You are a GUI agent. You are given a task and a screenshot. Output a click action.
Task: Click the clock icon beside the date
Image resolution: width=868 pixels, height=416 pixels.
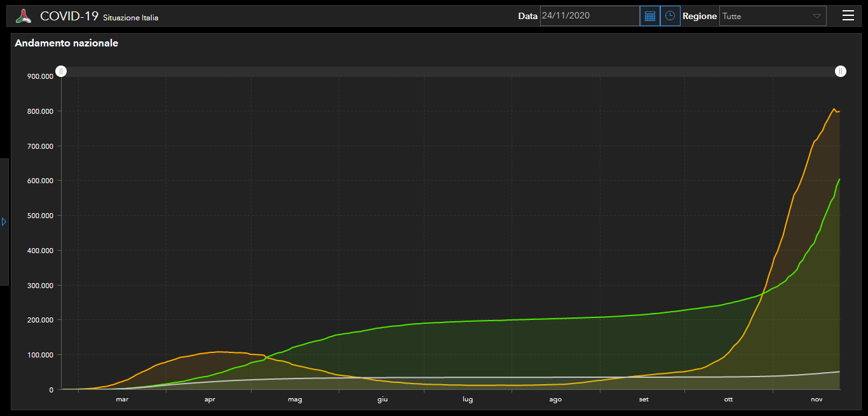(670, 16)
